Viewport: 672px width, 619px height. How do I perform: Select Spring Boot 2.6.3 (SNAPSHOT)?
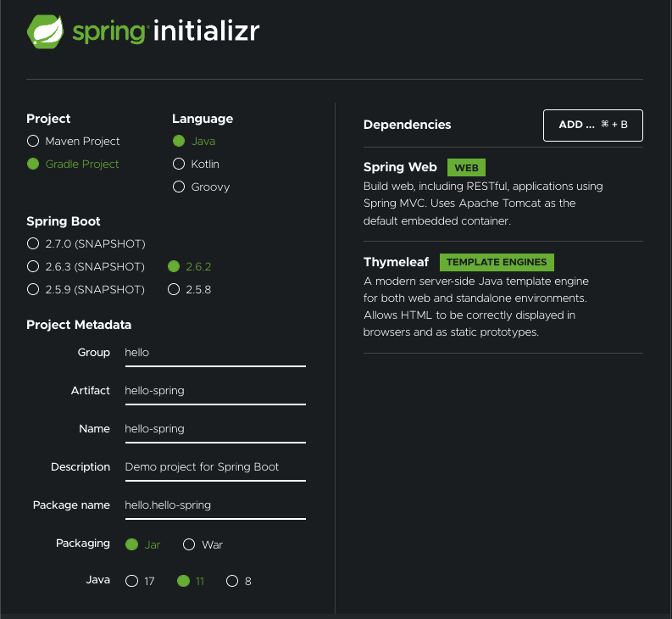pyautogui.click(x=33, y=266)
